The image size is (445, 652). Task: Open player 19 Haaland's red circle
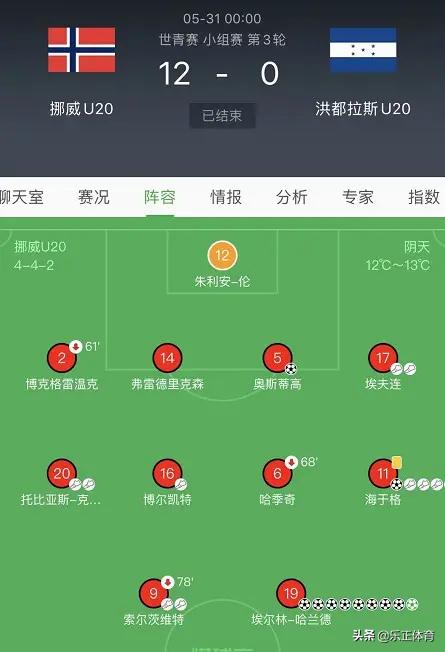pos(291,593)
